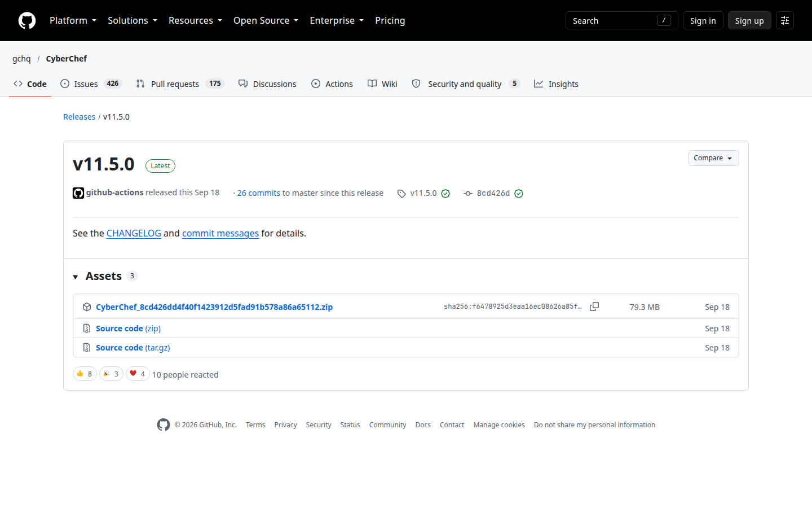Click the verified check beside commit 8cd426d
Screen dimensions: 812x508
[519, 194]
